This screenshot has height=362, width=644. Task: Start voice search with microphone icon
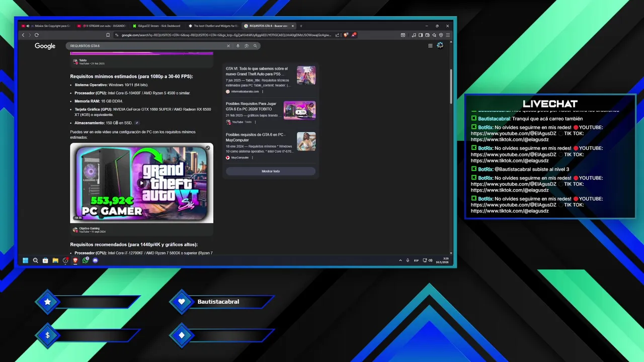click(238, 46)
